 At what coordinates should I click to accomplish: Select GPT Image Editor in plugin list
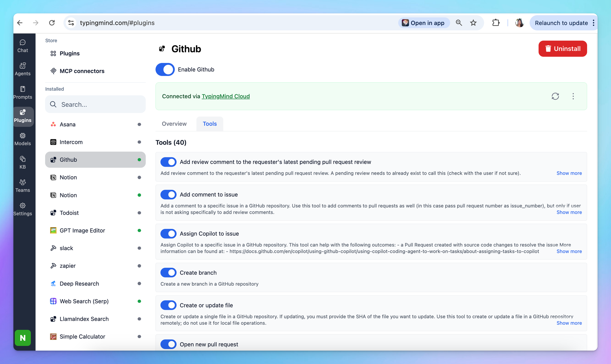[x=82, y=230]
